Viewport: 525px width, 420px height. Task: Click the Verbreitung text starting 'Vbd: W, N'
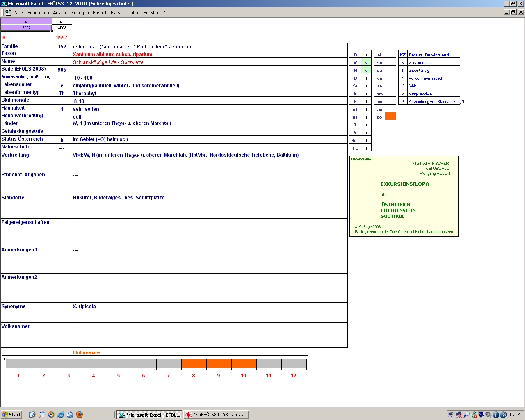[185, 155]
